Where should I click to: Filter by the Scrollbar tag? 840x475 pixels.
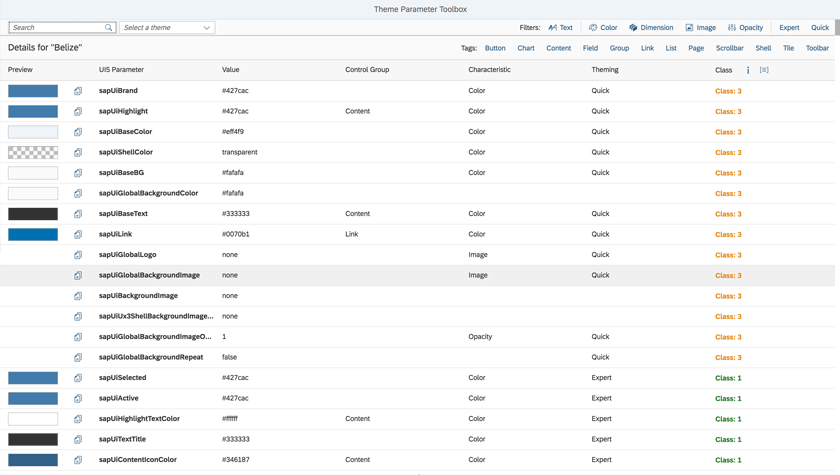730,48
